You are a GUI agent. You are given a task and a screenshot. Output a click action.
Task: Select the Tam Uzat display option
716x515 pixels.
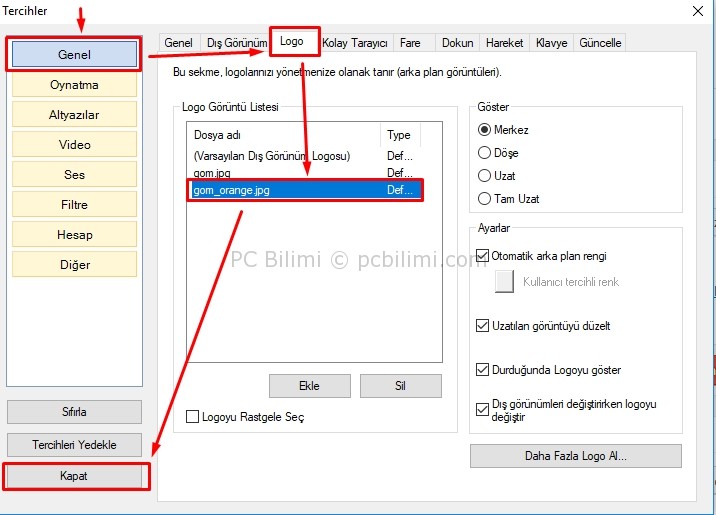coord(484,199)
